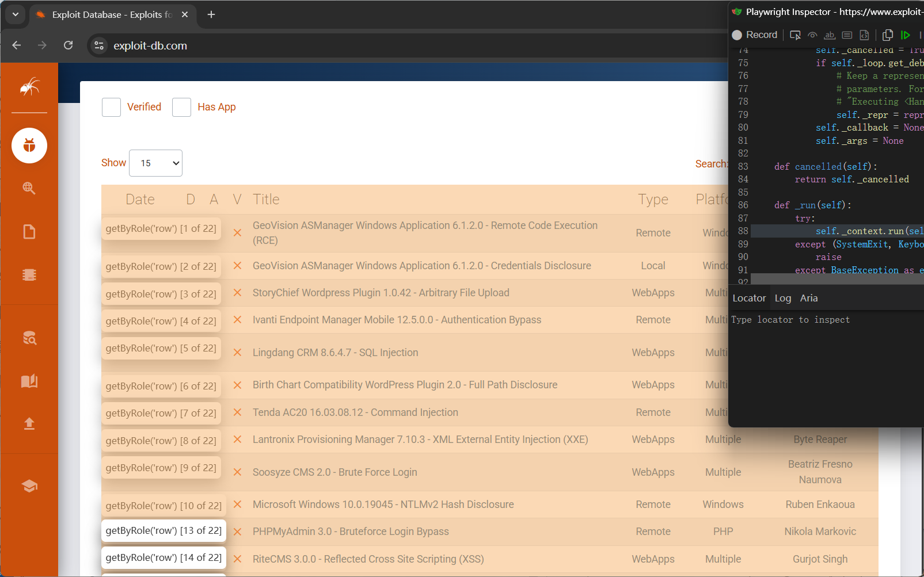Viewport: 924px width, 577px height.
Task: Open Lantronix Provisioning Manager XXE link
Action: (420, 440)
